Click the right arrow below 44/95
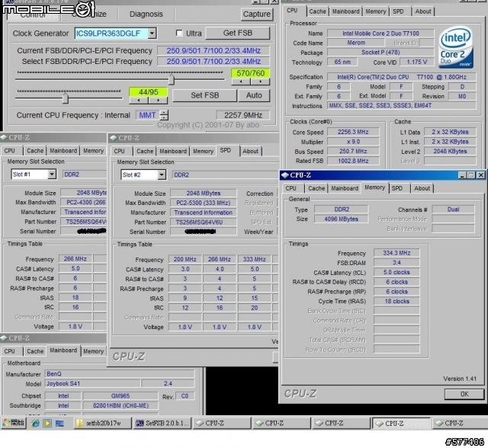 pyautogui.click(x=158, y=101)
